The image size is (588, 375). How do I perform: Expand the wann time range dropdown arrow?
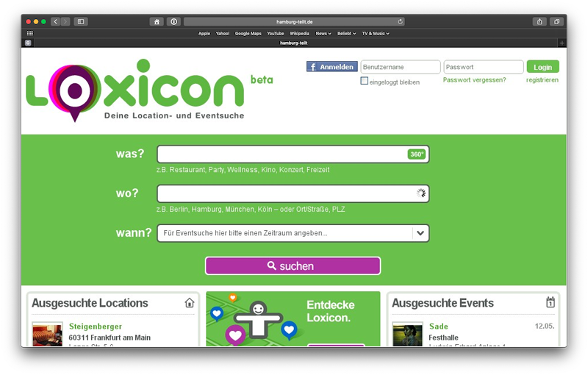click(x=420, y=233)
